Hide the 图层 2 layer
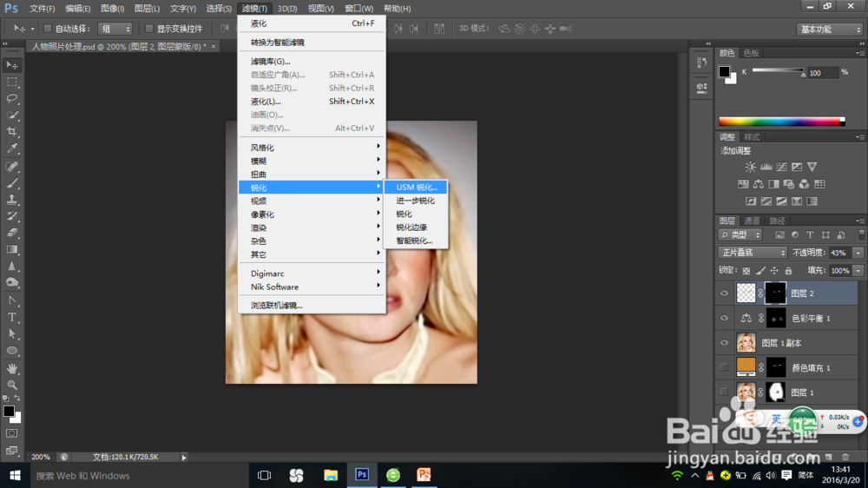Image resolution: width=868 pixels, height=488 pixels. pos(724,293)
